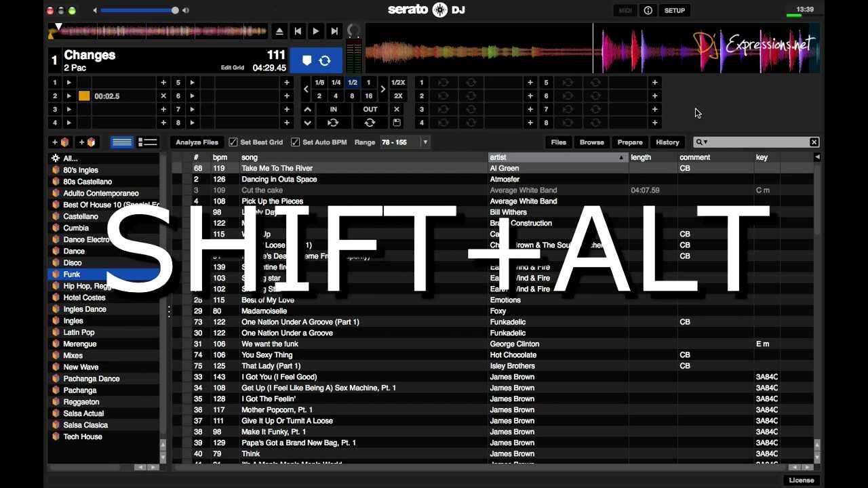Open the BPM Range dropdown
The image size is (868, 488).
tap(425, 142)
